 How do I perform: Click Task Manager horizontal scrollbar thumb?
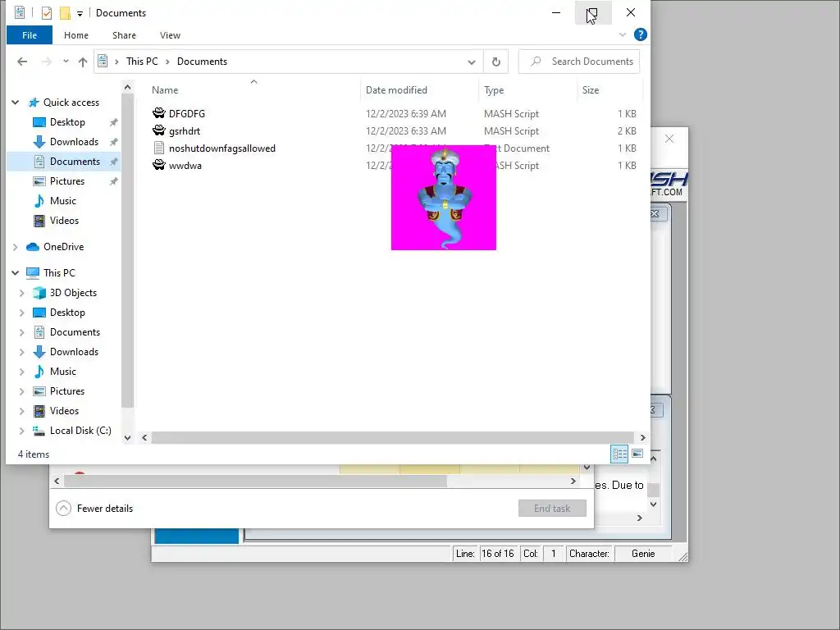pyautogui.click(x=256, y=481)
